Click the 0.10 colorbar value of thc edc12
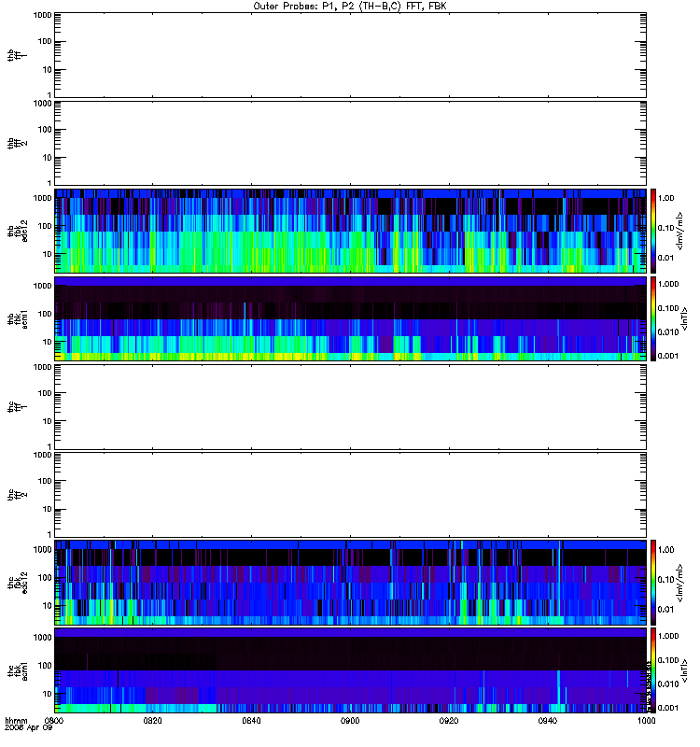 [665, 579]
